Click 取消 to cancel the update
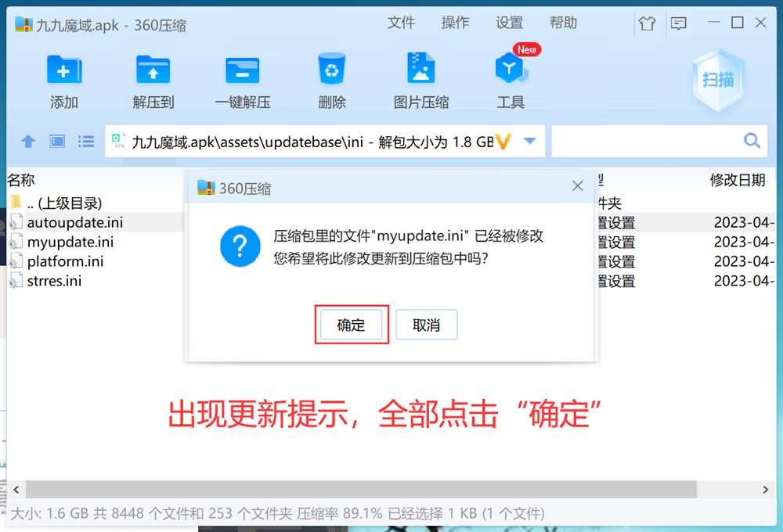 426,325
